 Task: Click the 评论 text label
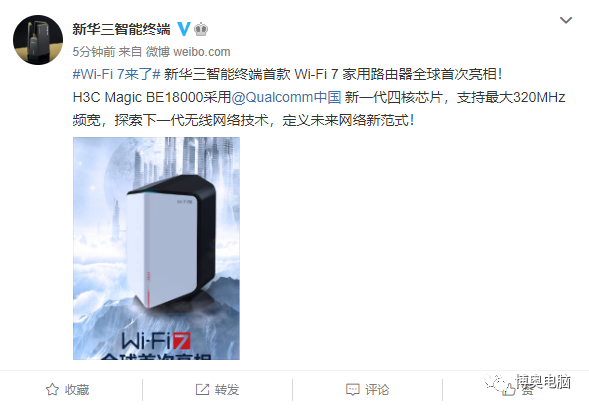coord(377,390)
